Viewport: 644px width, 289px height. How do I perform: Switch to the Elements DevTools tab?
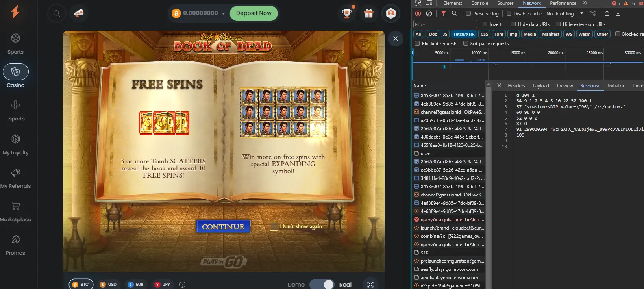point(453,3)
